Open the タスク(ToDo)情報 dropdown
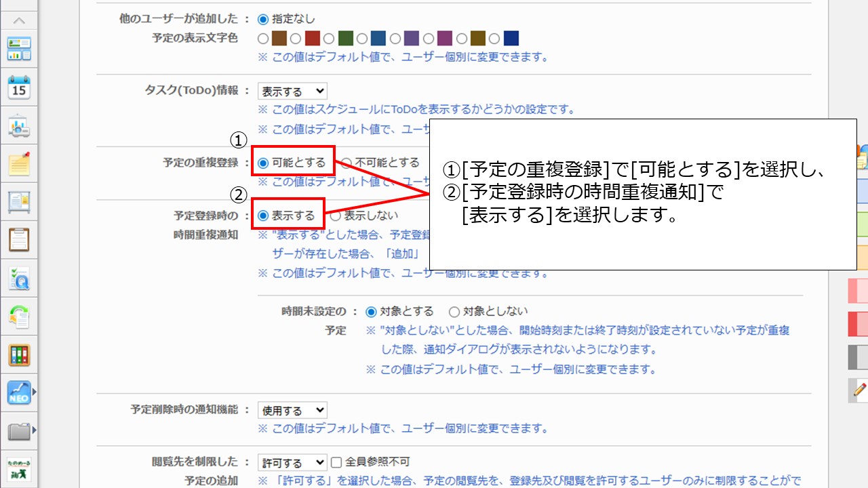The image size is (868, 488). point(292,91)
